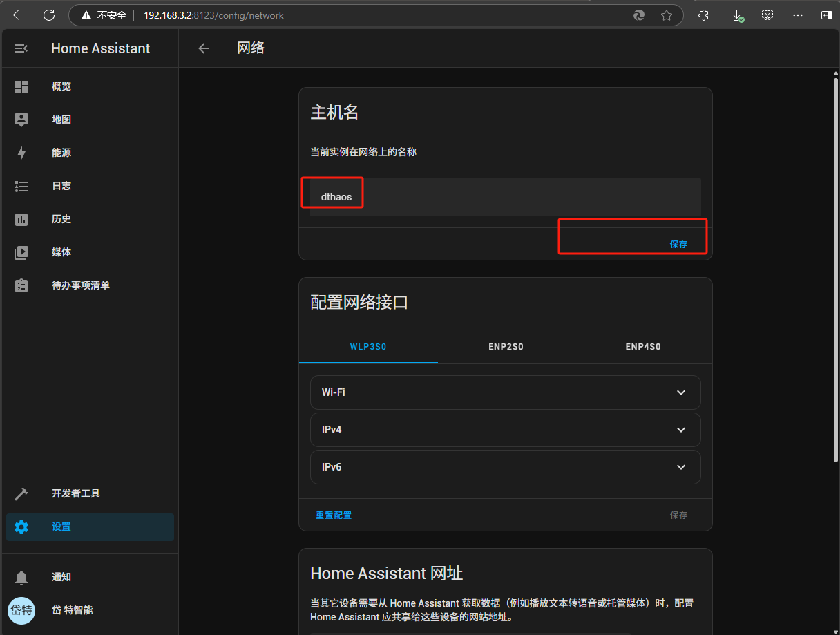The image size is (840, 635).
Task: Click the dthaos hostname input field
Action: click(x=505, y=197)
